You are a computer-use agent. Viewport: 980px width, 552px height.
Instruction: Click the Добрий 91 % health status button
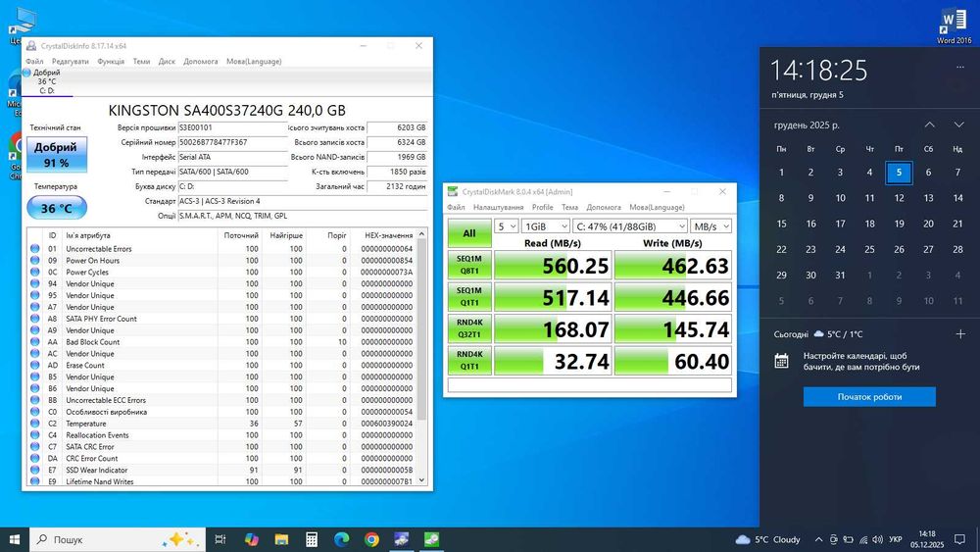[56, 154]
